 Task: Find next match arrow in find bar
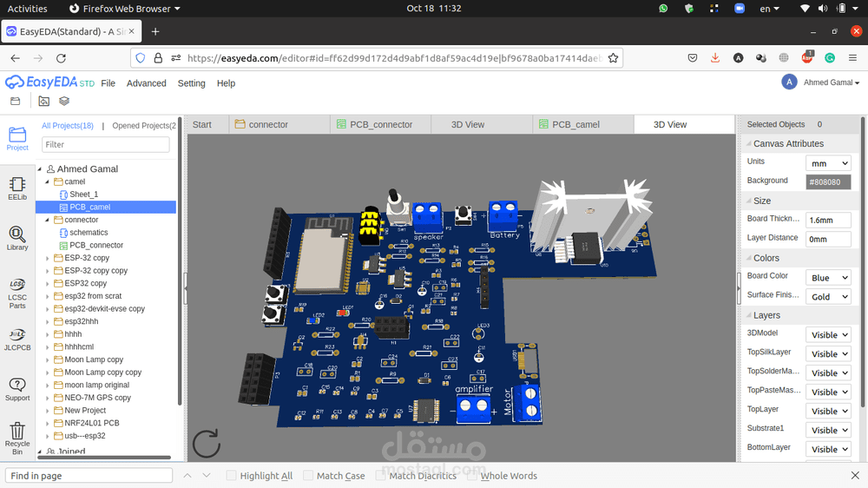pyautogui.click(x=207, y=475)
